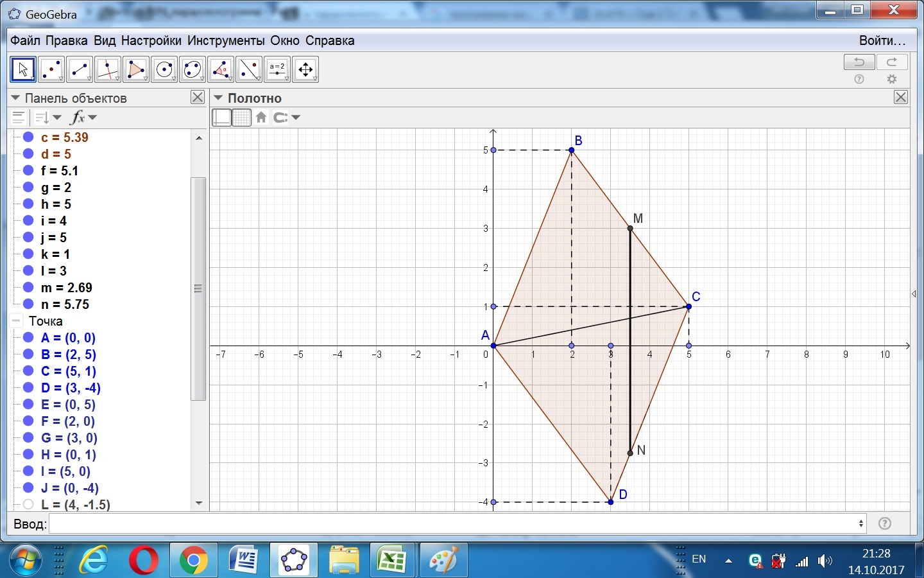Toggle grid display in the canvas style bar
The image size is (924, 578).
click(241, 118)
